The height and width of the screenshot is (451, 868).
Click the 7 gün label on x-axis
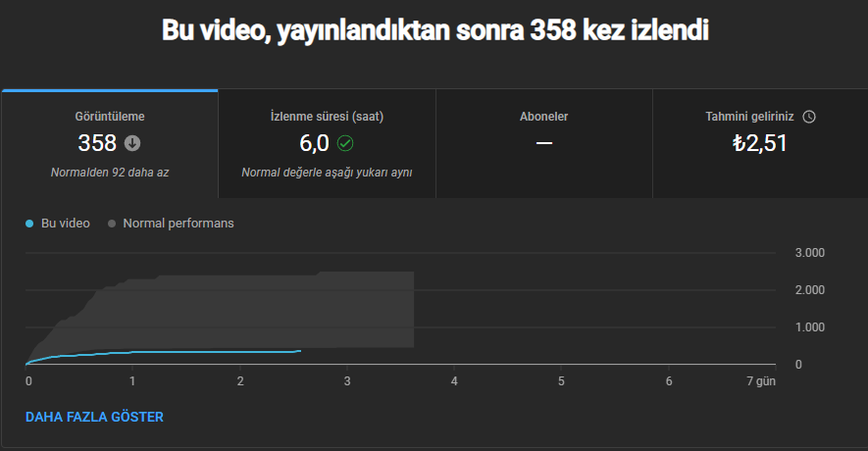(x=761, y=381)
